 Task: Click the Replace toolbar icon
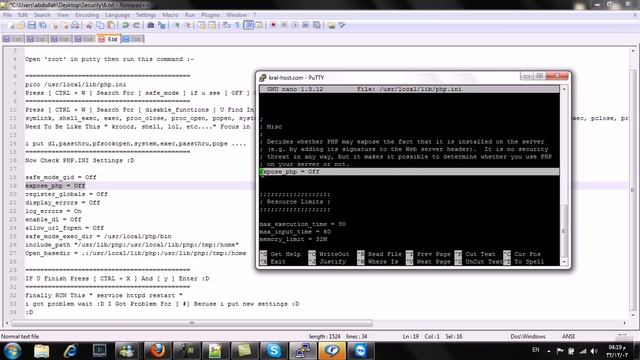162,25
